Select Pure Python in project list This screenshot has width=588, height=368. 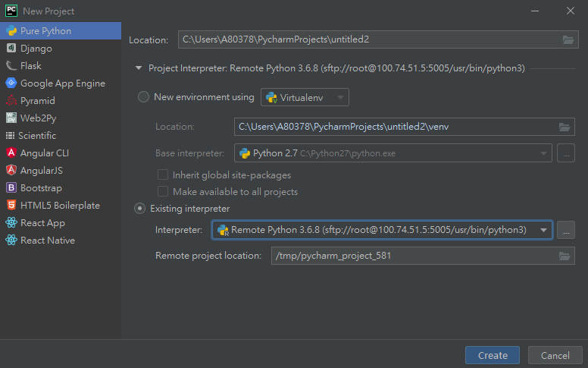click(x=61, y=31)
